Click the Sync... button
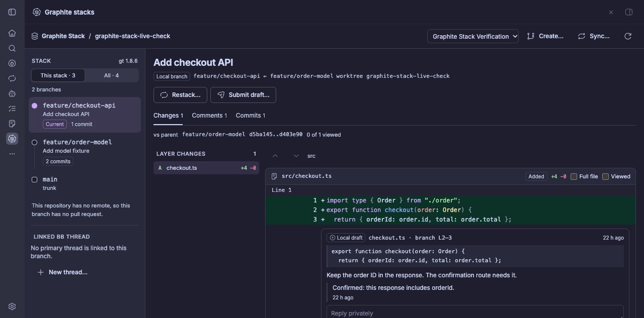The height and width of the screenshot is (318, 644). (x=594, y=36)
